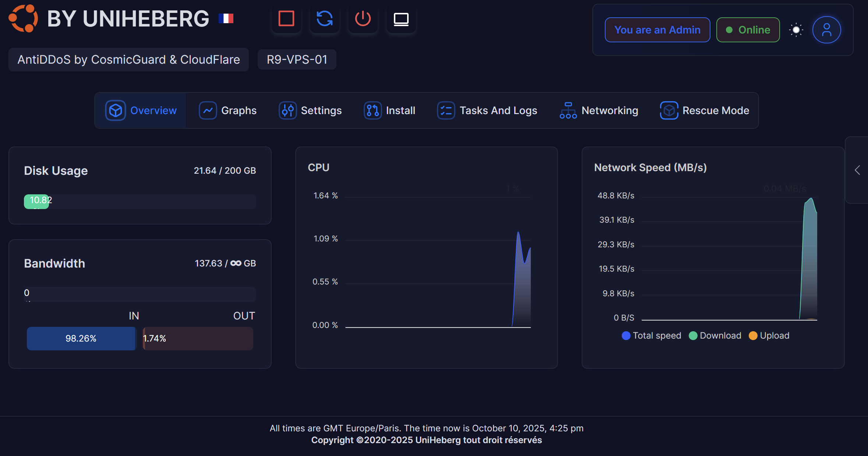Open the Settings tab
868x456 pixels.
[x=310, y=110]
